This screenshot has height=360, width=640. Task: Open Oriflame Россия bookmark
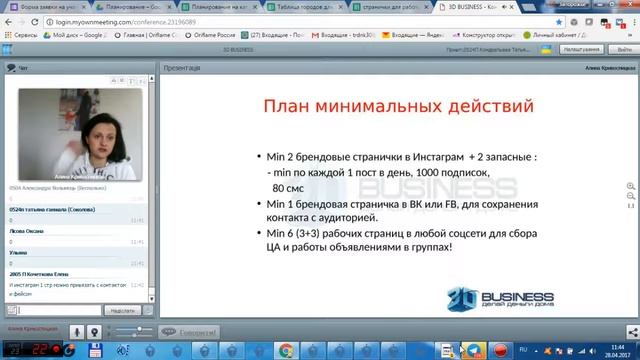click(210, 35)
